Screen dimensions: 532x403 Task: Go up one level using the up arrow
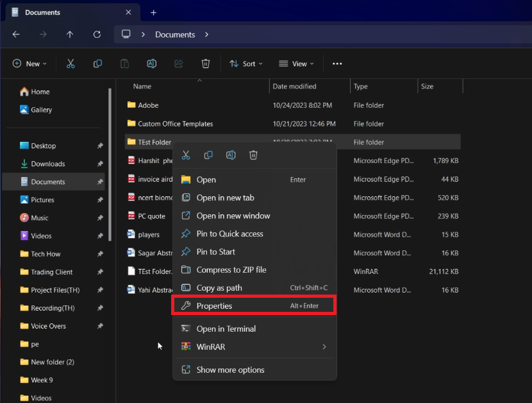(70, 35)
